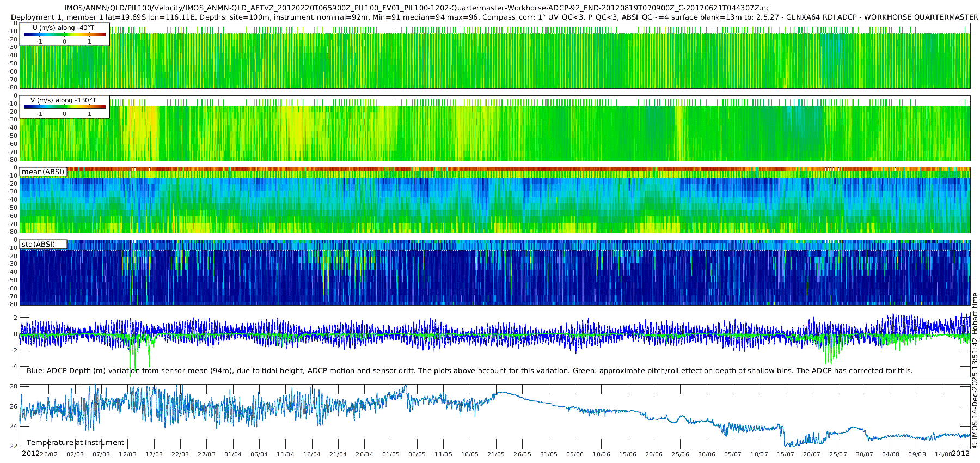Click the file path title at top
Screen dimensions: 980x463
coord(417,8)
